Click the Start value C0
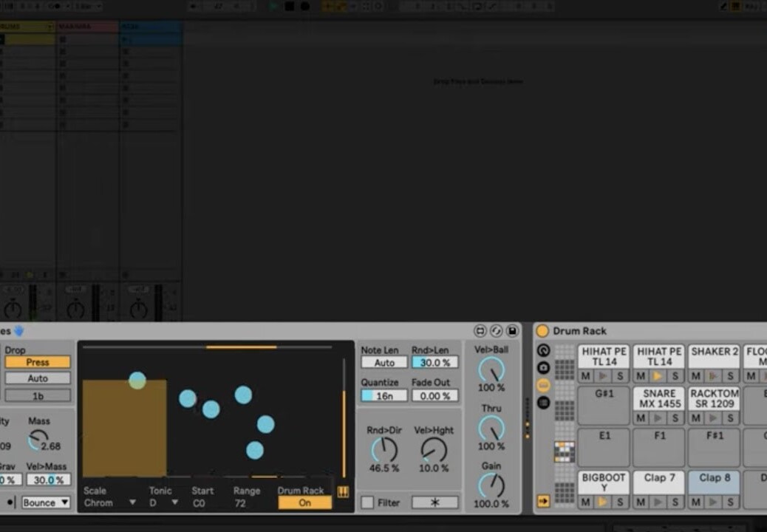Image resolution: width=767 pixels, height=532 pixels. tap(199, 503)
